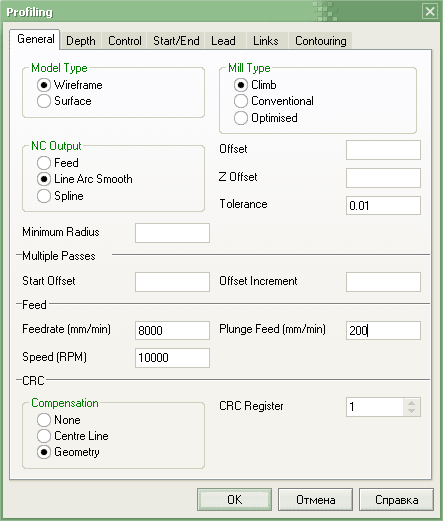
Task: Increase CRC Register with up arrow
Action: click(412, 403)
